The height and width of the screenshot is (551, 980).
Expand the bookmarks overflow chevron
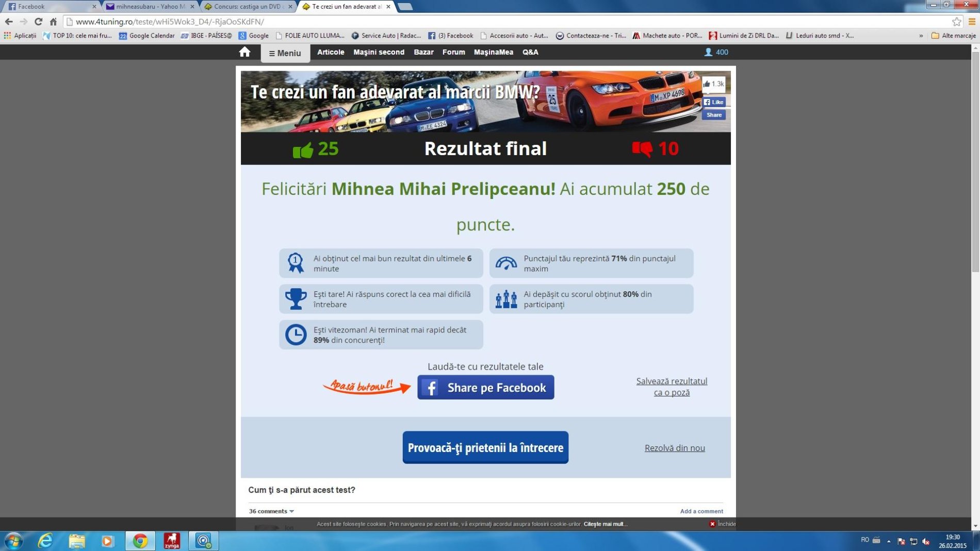[x=921, y=36]
